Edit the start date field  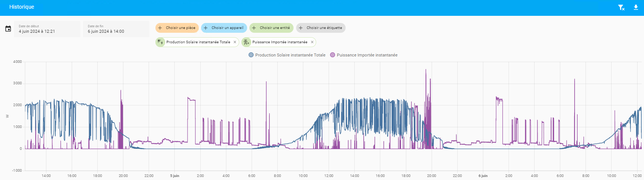[x=47, y=29]
